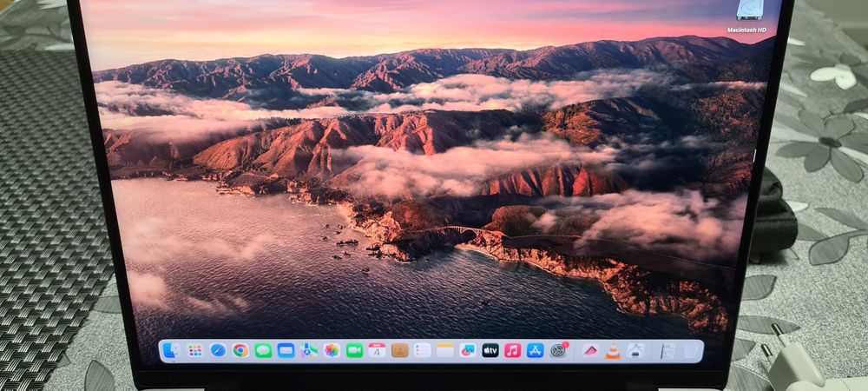The image size is (868, 391).
Task: Open the App Store
Action: click(x=536, y=350)
